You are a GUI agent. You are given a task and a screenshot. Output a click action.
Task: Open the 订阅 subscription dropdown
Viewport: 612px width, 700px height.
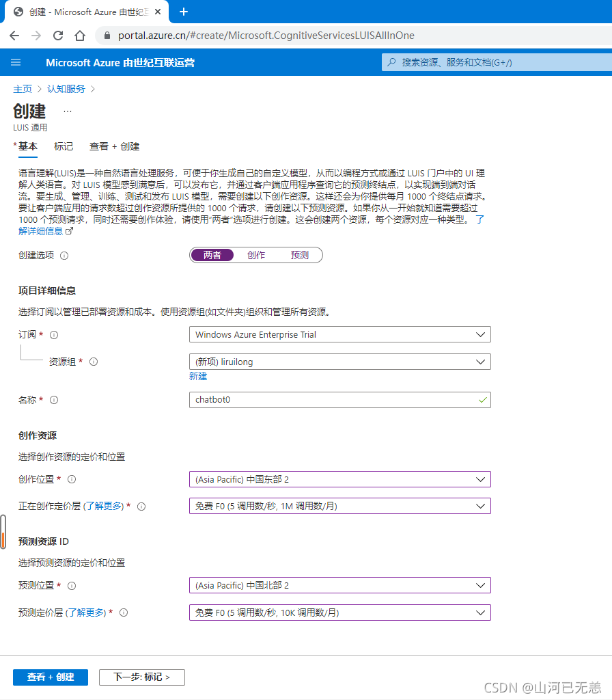click(x=340, y=334)
